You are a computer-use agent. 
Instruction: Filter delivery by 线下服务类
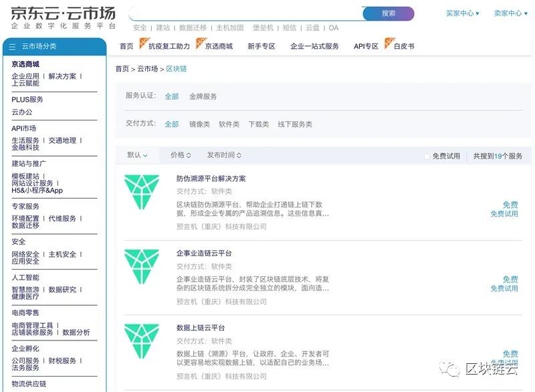click(x=295, y=124)
